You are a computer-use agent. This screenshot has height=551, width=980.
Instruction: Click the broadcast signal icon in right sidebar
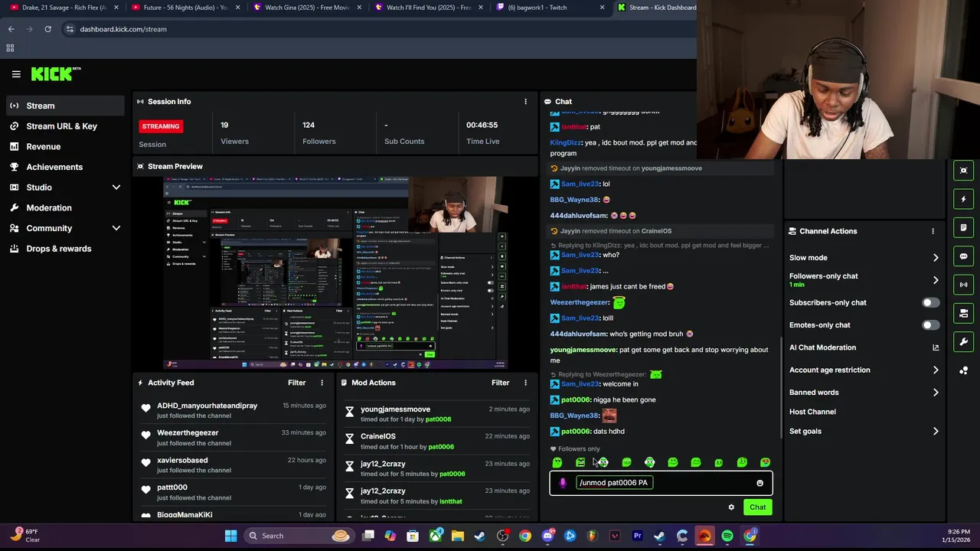coord(964,285)
